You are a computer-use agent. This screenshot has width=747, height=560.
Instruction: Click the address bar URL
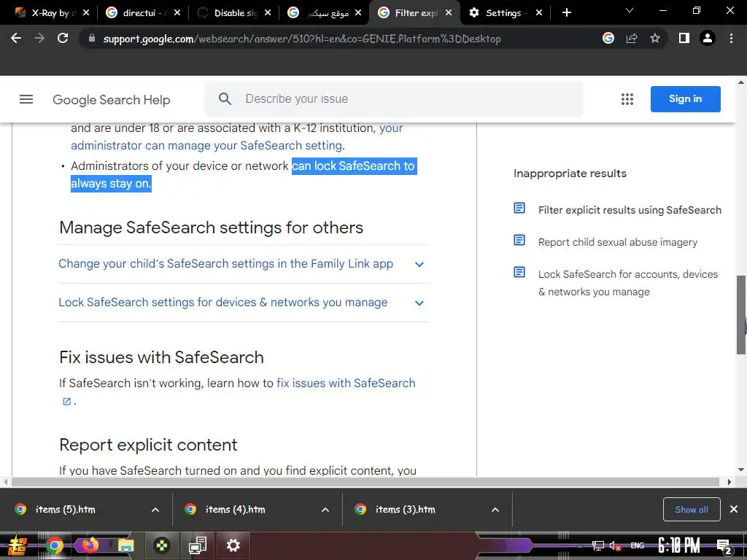tap(302, 39)
